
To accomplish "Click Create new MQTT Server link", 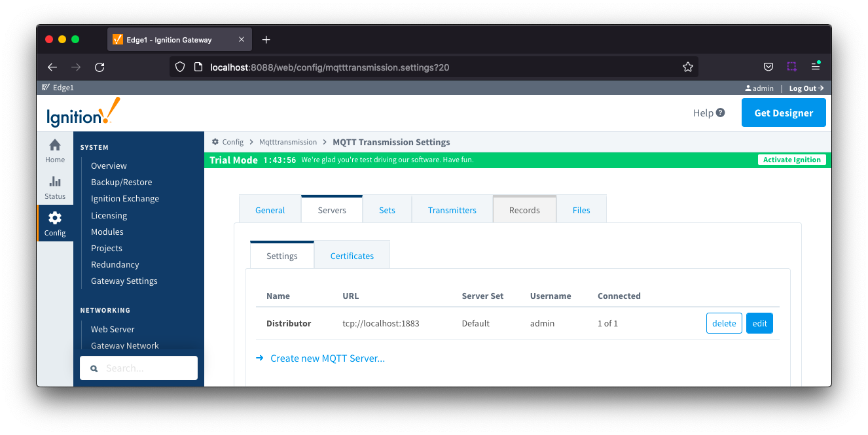I will pyautogui.click(x=327, y=358).
